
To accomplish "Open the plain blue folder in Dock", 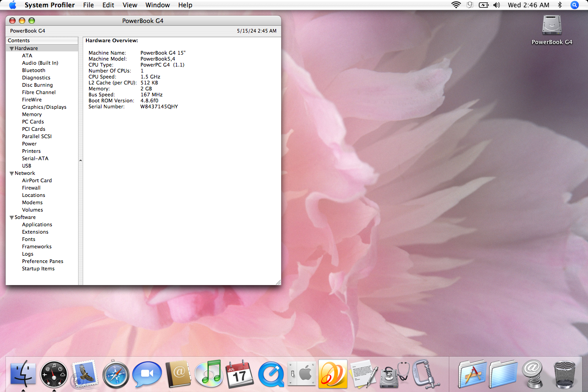I will [503, 374].
